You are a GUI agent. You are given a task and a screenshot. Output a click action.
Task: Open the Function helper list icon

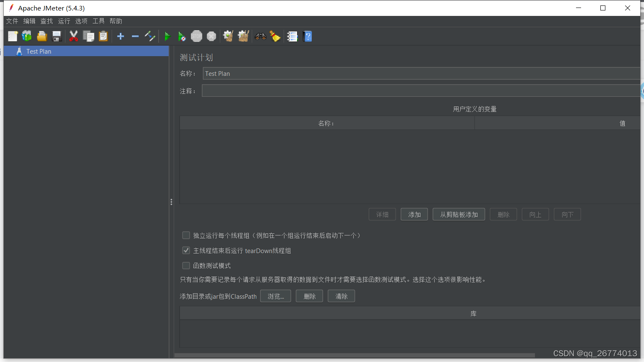tap(292, 36)
